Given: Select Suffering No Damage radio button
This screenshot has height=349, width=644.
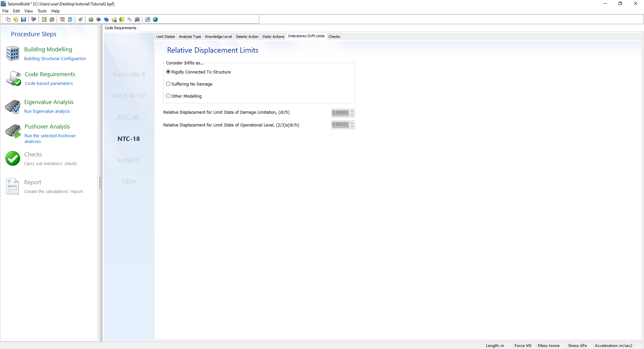Looking at the screenshot, I should coord(168,84).
